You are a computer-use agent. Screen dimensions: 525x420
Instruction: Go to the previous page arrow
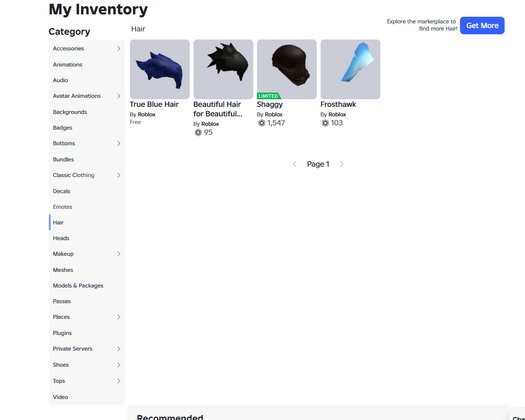tap(294, 164)
